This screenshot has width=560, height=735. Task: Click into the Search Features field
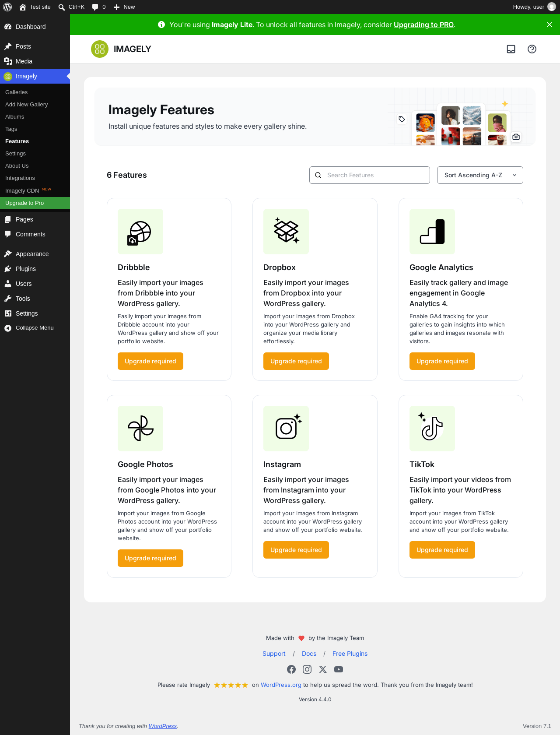pos(370,175)
